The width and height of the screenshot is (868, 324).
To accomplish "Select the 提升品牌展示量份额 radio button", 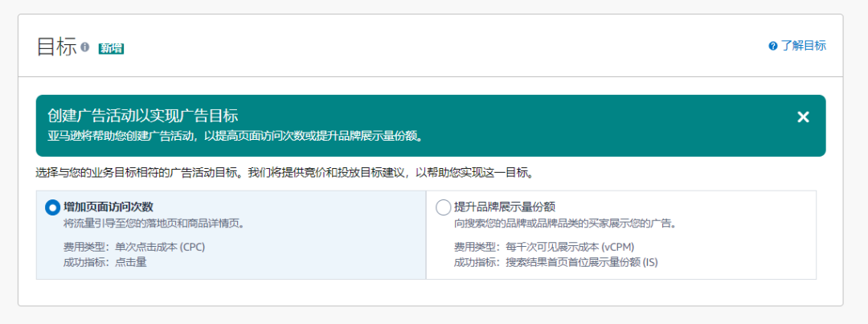I will tap(443, 207).
